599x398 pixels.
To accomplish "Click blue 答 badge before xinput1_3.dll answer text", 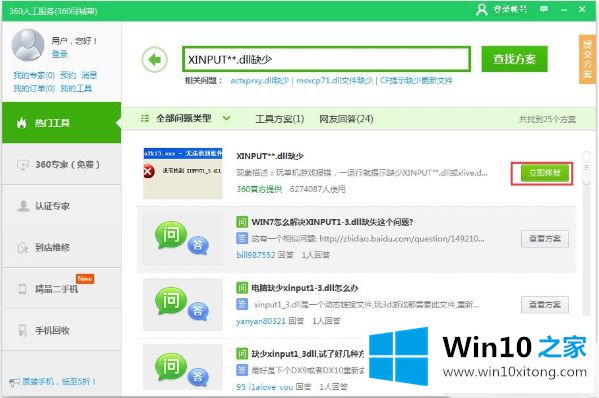I will coord(242,304).
